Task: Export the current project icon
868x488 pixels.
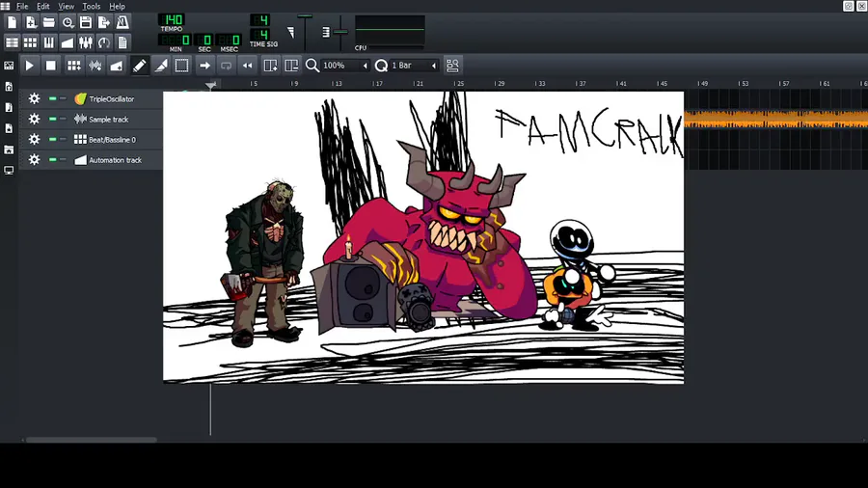Action: tap(104, 22)
